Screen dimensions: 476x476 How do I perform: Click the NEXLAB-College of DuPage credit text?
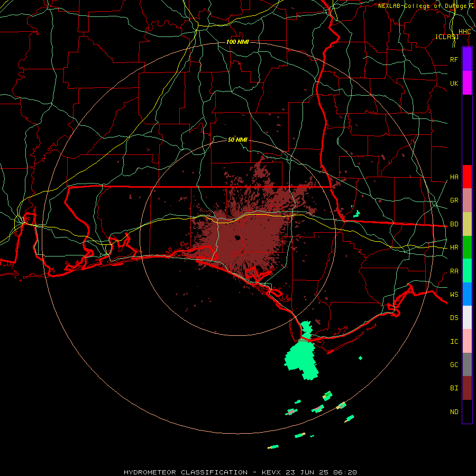click(x=422, y=6)
